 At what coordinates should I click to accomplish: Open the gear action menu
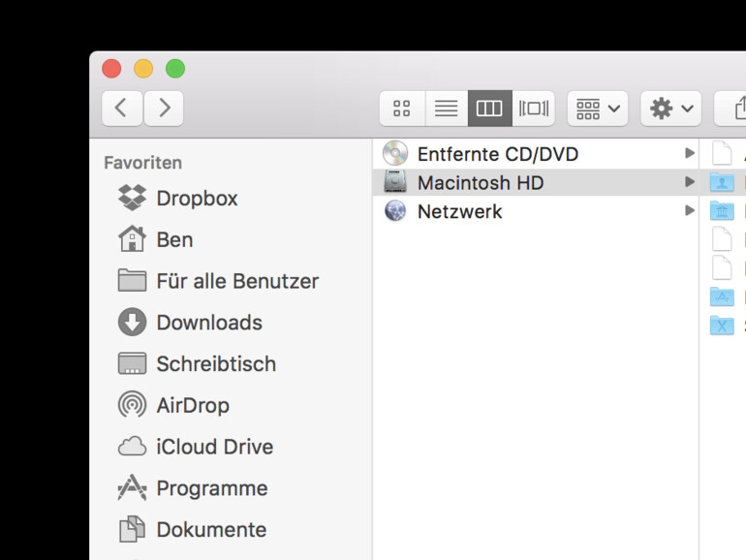coord(670,109)
